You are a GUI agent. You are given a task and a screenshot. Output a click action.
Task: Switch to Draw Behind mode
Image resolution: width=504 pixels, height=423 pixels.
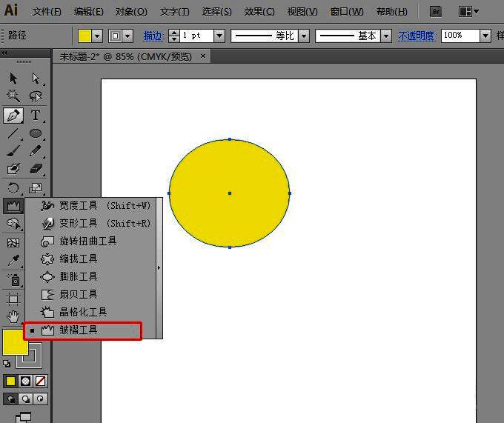click(x=26, y=399)
